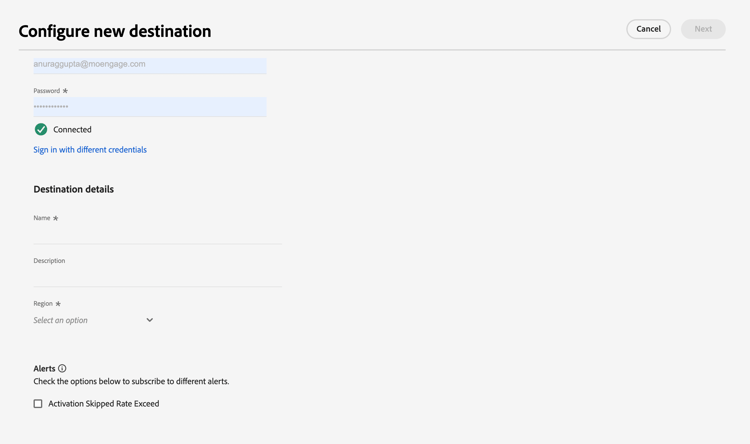Viewport: 750px width, 444px height.
Task: Focus the Name input field
Action: (x=157, y=234)
